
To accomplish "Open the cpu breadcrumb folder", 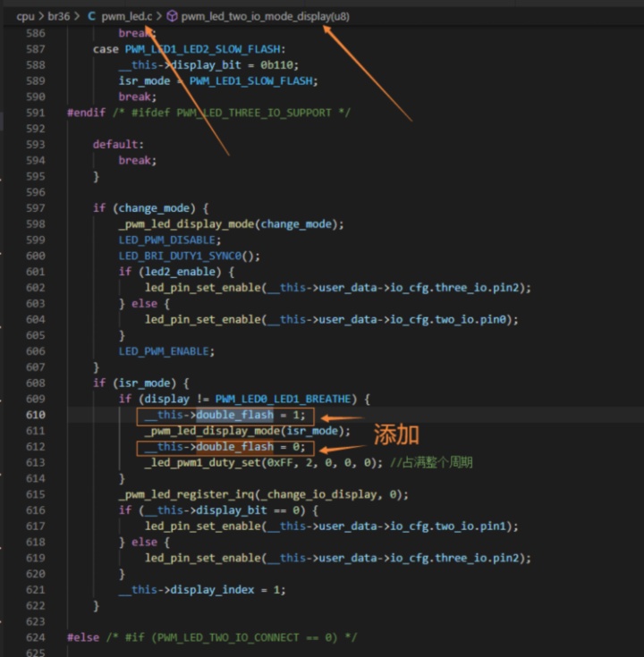I will point(25,16).
